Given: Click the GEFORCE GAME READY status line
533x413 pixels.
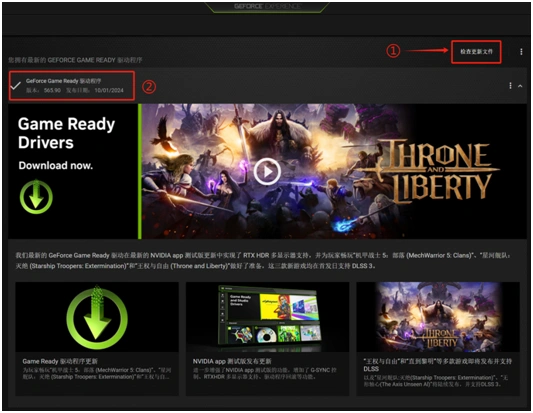Looking at the screenshot, I should 75,60.
